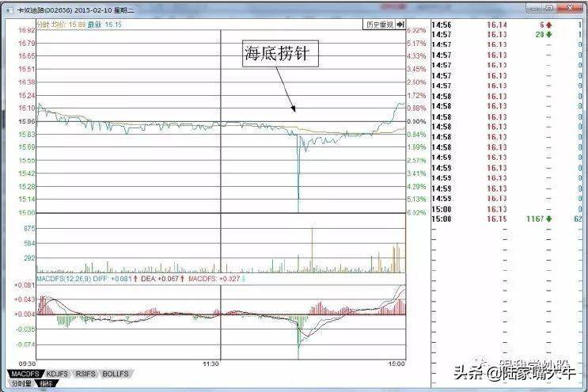
Task: Switch to the MACDFS indicator tab
Action: tap(25, 374)
